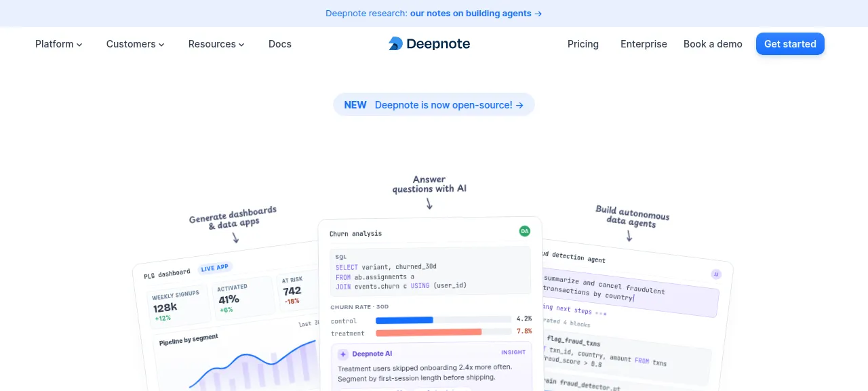Expand the Platform dropdown menu
Viewport: 868px width, 391px height.
(x=59, y=44)
